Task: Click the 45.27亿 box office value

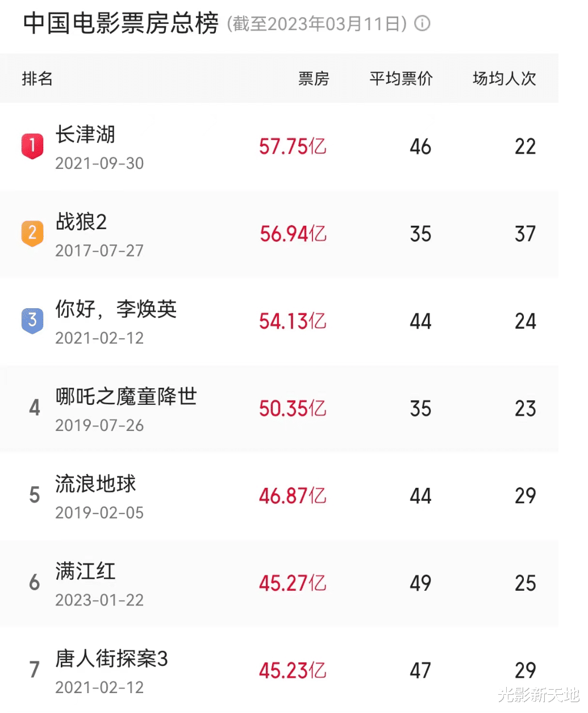Action: pos(293,583)
